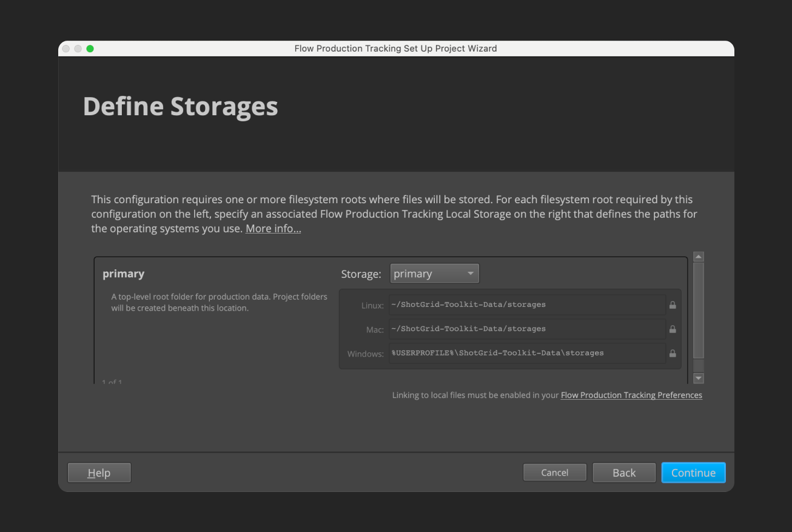Click the Help button
Image resolution: width=792 pixels, height=532 pixels.
[99, 473]
